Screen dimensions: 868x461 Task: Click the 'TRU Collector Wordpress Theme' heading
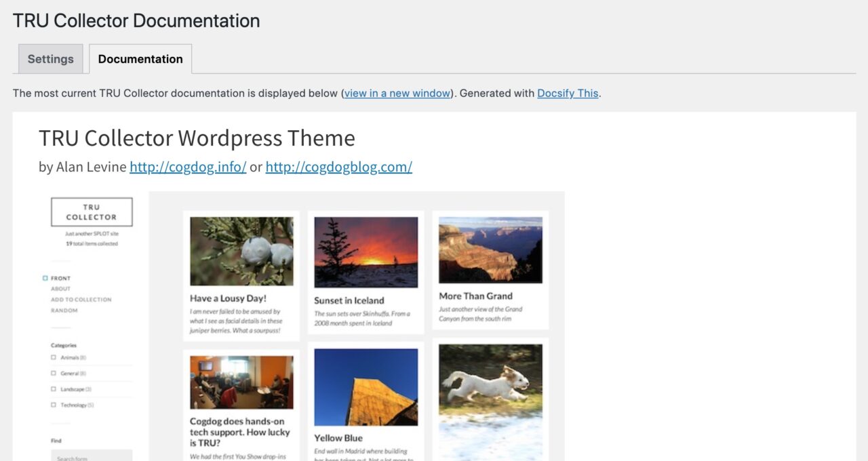coord(197,138)
